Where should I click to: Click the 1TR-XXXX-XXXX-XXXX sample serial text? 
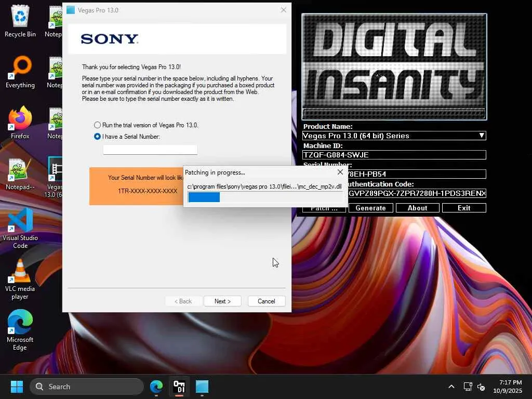(148, 191)
